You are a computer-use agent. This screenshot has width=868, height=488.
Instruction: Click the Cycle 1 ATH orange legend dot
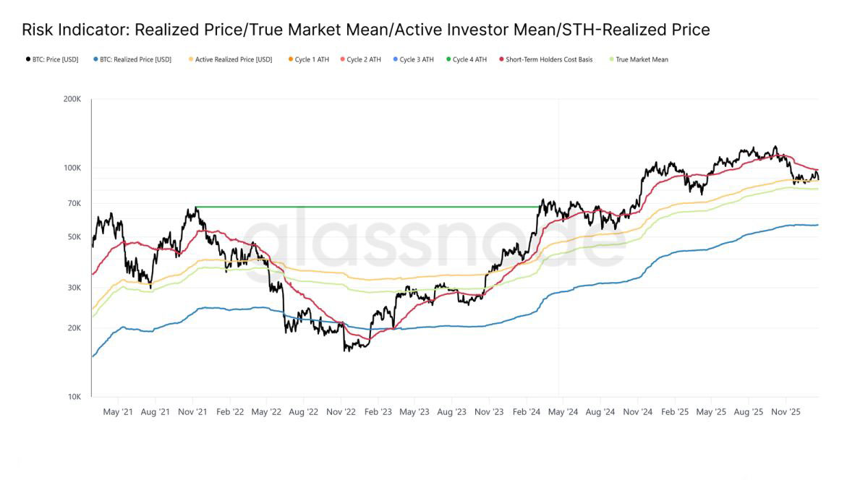click(290, 59)
